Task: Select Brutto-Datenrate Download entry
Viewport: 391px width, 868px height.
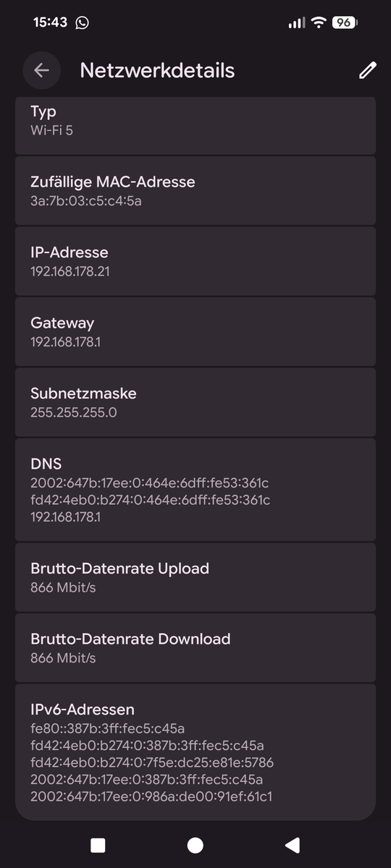Action: pos(195,647)
